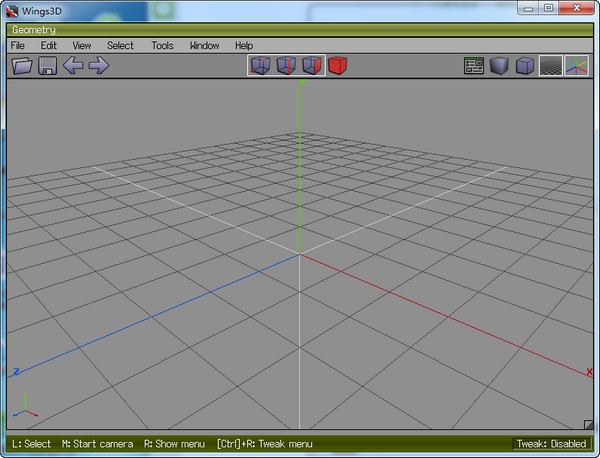Screen dimensions: 600x458
Task: Open the File menu
Action: [18, 45]
